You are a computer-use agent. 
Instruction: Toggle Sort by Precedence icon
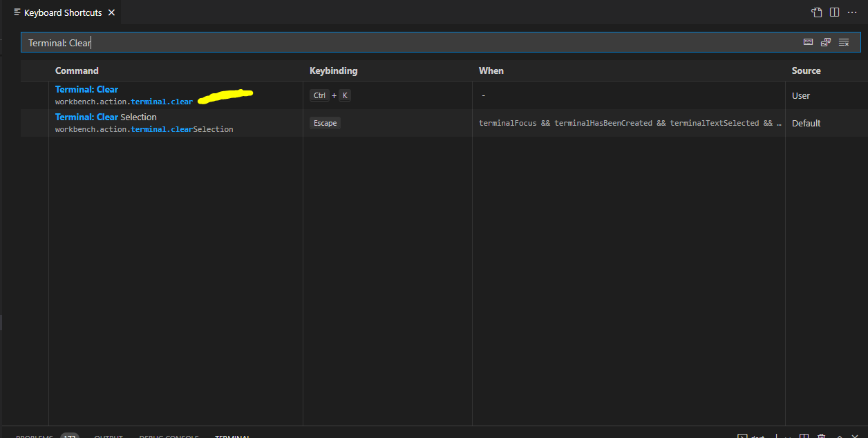[826, 43]
